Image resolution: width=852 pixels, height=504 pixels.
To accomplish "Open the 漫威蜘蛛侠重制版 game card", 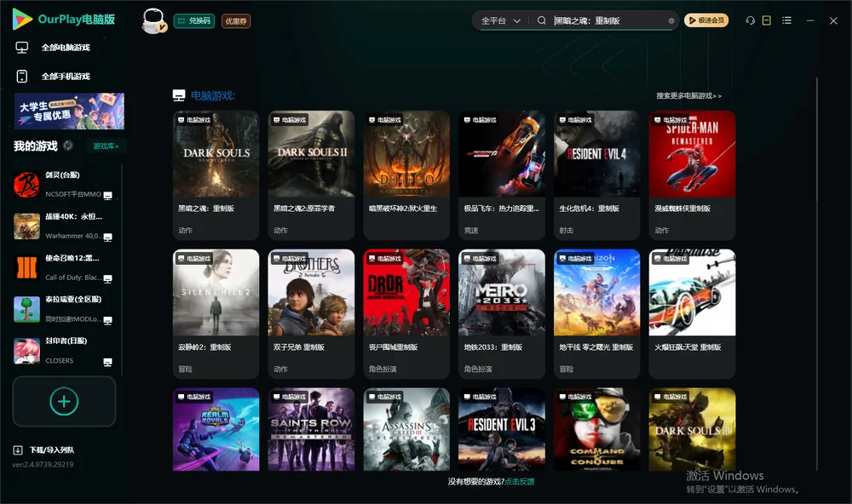I will point(692,175).
